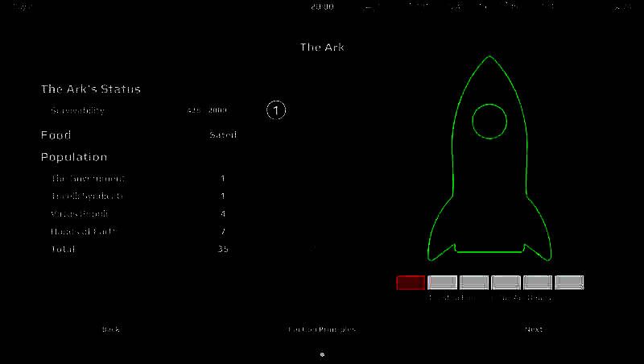Select the first gray block after the red one
644x364 pixels.
pos(442,283)
